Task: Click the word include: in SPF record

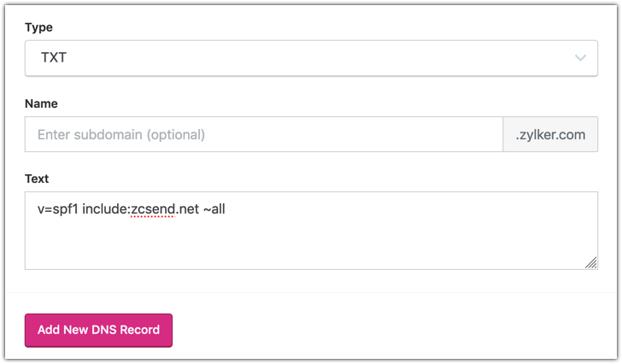Action: coord(106,209)
